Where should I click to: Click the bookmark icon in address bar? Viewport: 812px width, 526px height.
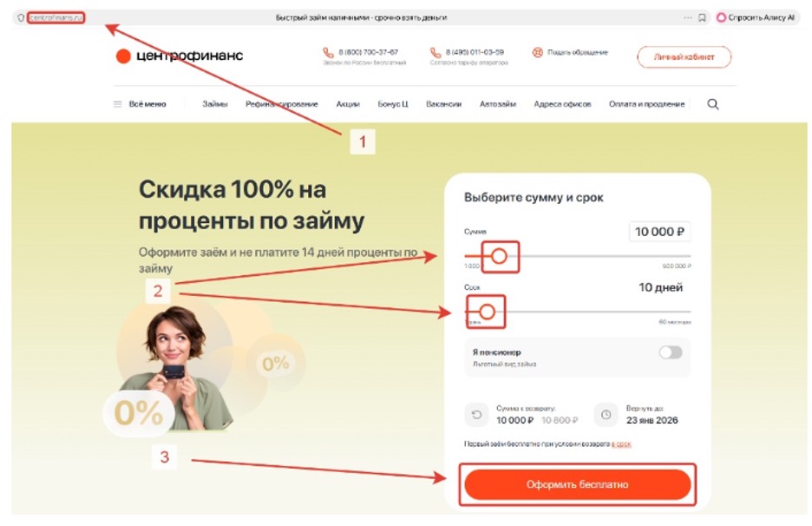pos(702,17)
